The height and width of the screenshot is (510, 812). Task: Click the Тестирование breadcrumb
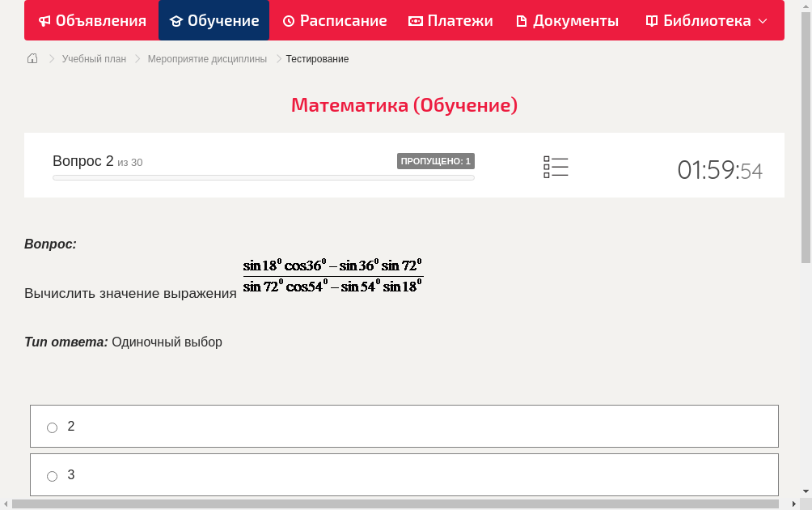(315, 58)
